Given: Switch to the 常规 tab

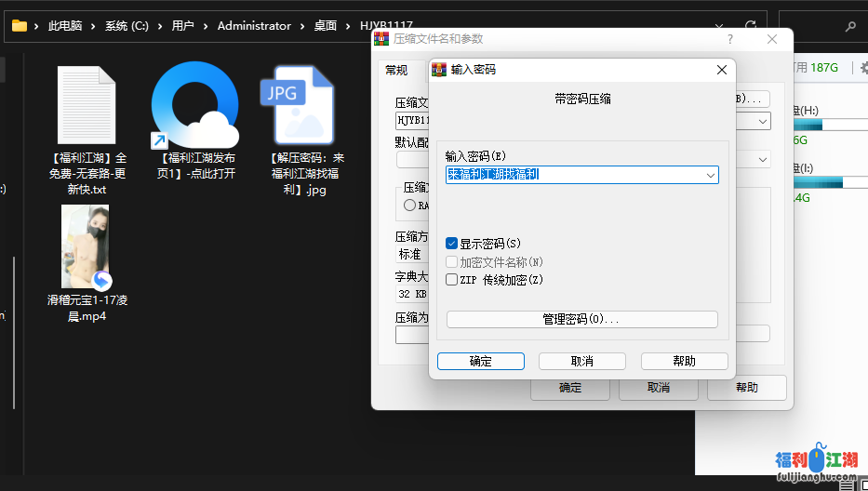Looking at the screenshot, I should 396,70.
